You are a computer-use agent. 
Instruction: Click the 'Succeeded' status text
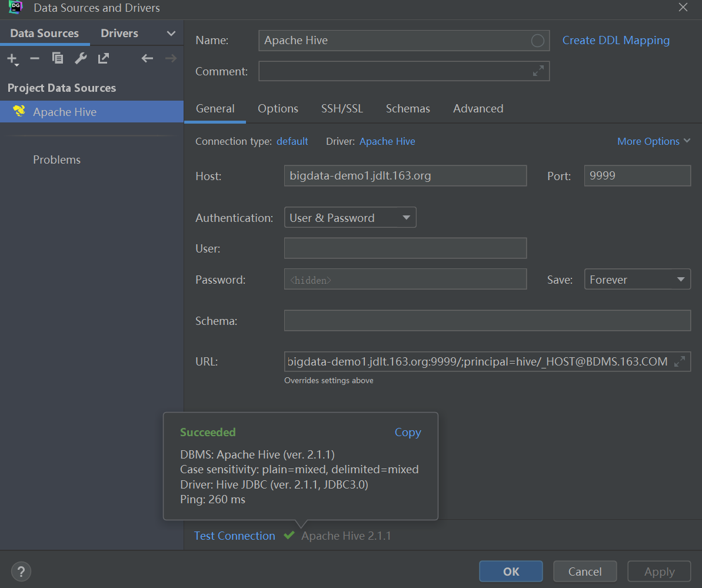(208, 432)
